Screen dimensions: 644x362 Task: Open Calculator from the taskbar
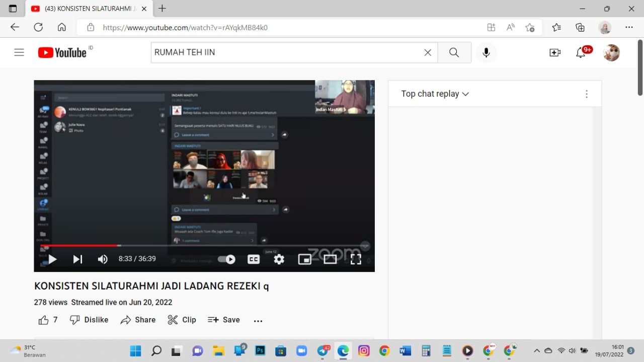pyautogui.click(x=426, y=351)
